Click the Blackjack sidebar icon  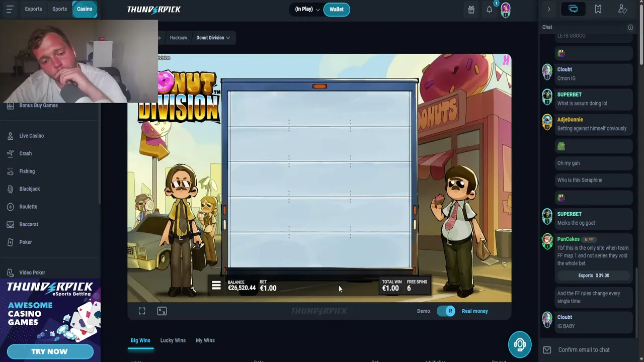pyautogui.click(x=10, y=189)
